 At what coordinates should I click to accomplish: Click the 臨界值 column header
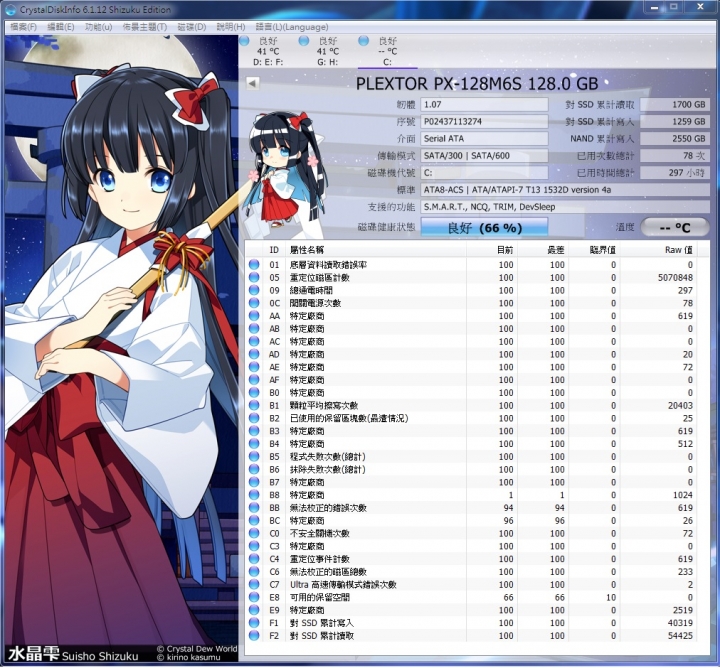tap(594, 250)
